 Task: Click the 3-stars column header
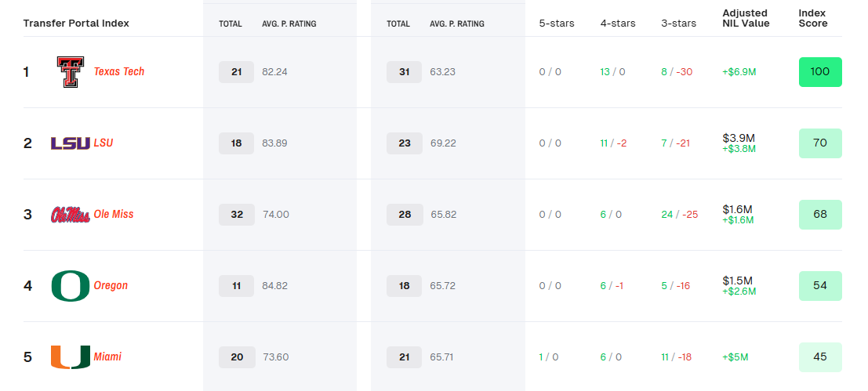point(679,24)
